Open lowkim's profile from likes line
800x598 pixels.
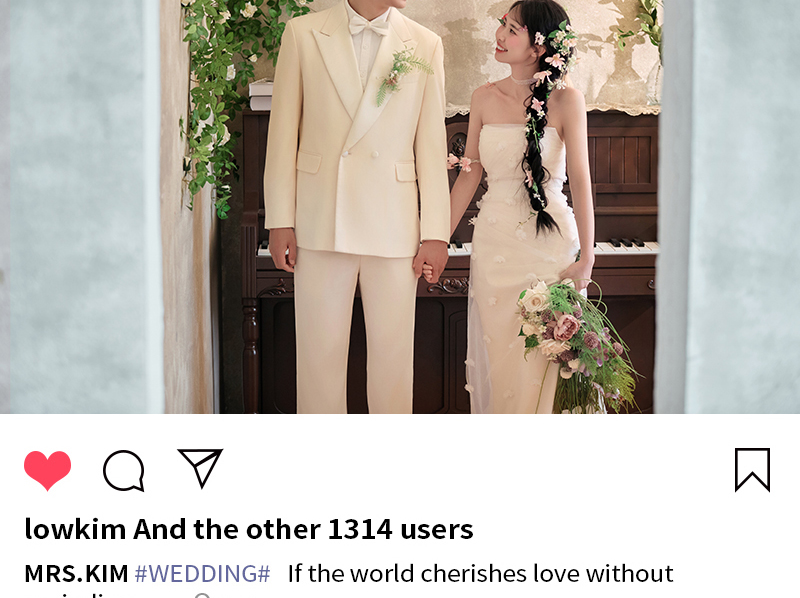(x=75, y=529)
